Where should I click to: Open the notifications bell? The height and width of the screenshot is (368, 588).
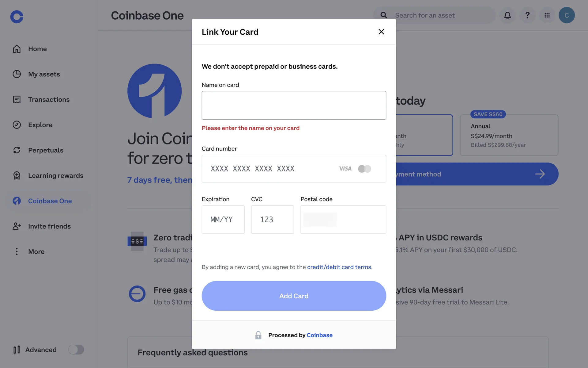(507, 15)
